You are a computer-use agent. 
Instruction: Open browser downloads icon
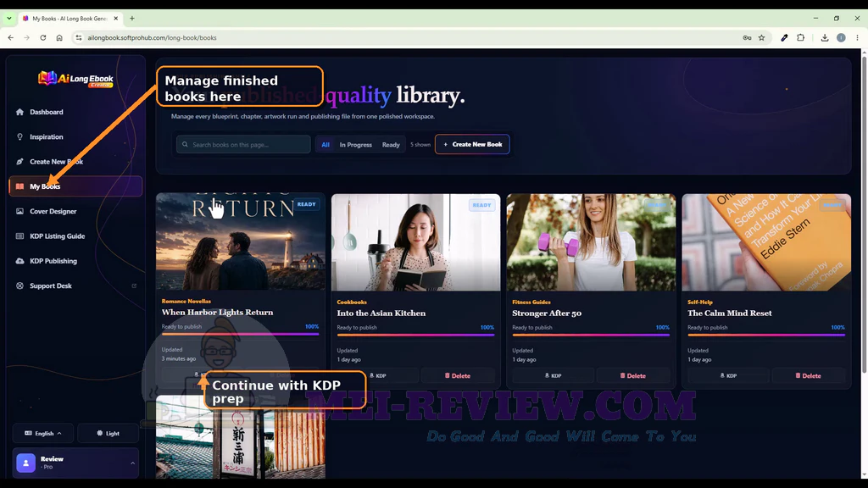coord(824,37)
